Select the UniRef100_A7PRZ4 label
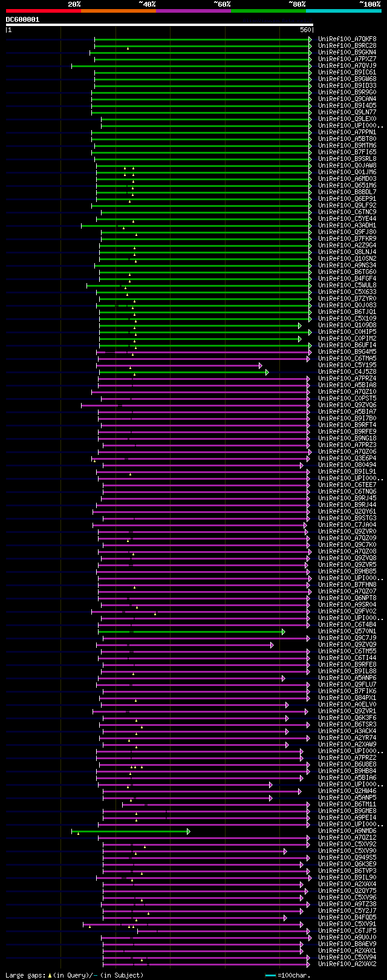Image resolution: width=387 pixels, height=980 pixels. [x=347, y=378]
